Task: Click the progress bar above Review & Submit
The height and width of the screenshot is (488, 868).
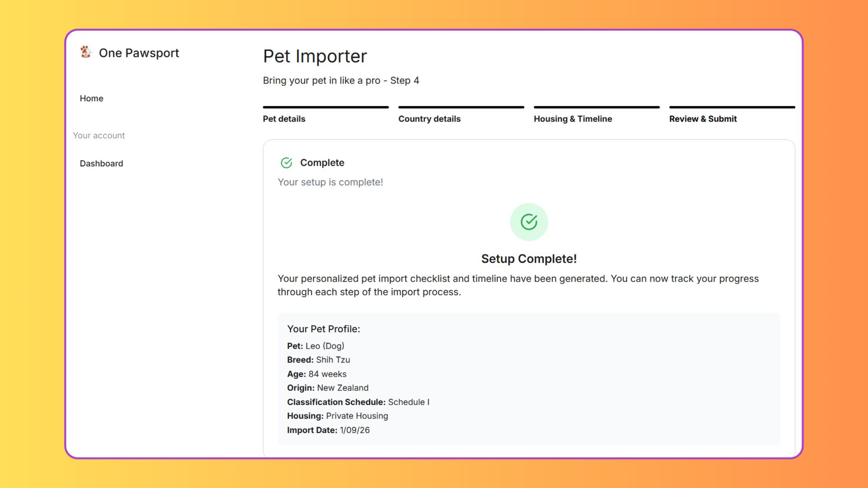Action: (x=731, y=107)
